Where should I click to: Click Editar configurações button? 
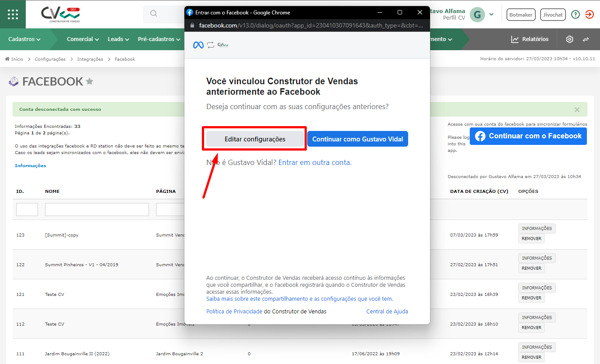coord(255,139)
